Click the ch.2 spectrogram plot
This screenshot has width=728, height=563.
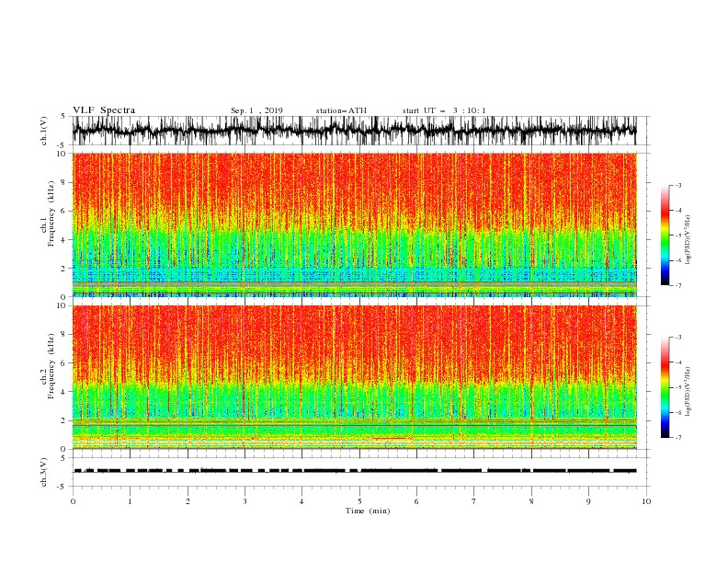(354, 377)
